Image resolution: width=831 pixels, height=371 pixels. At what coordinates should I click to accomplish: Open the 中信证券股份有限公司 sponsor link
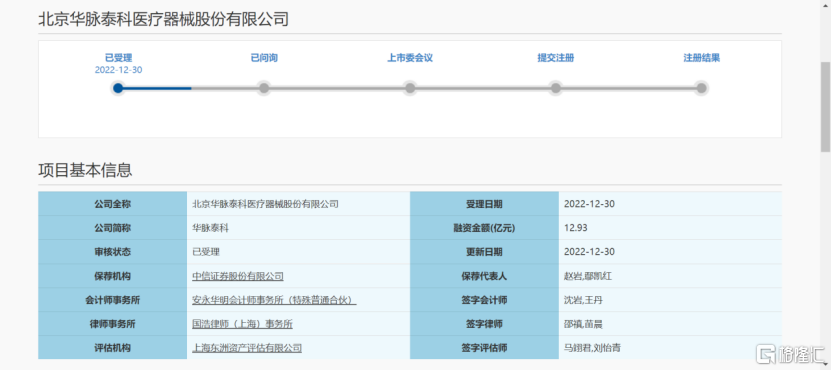238,276
